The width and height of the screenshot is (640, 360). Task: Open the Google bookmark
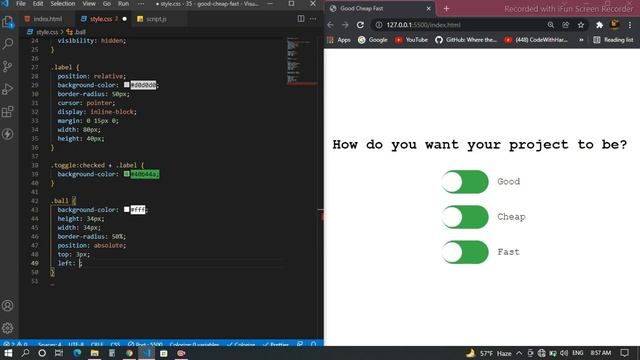[373, 40]
